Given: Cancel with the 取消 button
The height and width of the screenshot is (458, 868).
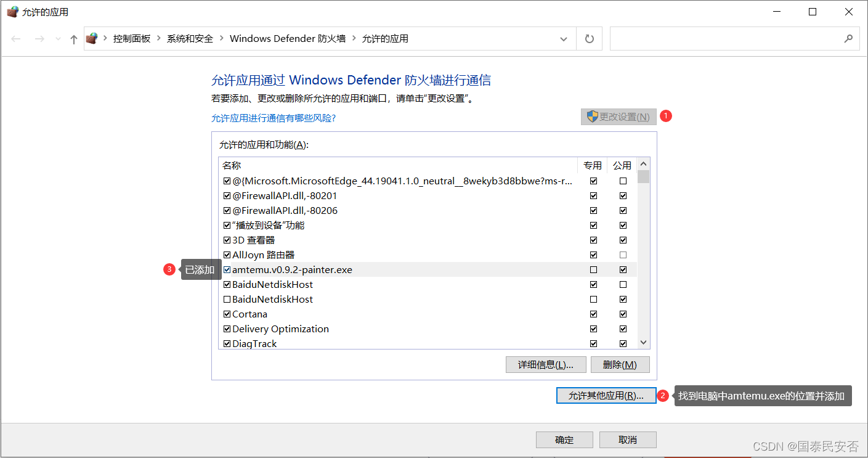Looking at the screenshot, I should click(x=628, y=440).
